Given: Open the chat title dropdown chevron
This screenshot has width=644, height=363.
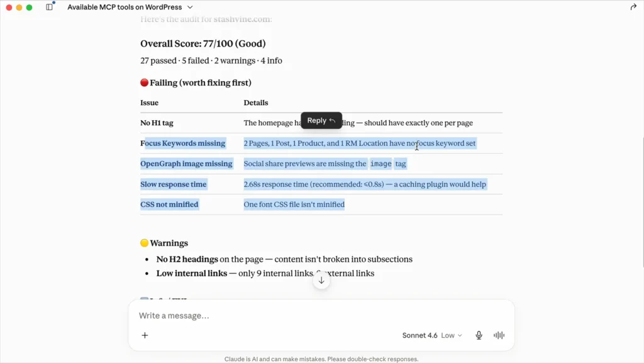Looking at the screenshot, I should point(190,7).
